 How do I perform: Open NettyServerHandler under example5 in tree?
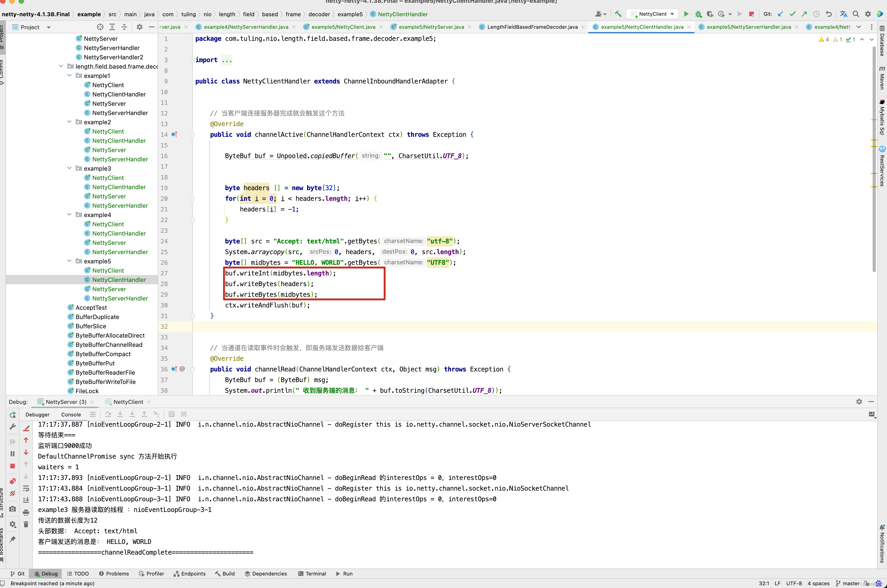pos(120,298)
